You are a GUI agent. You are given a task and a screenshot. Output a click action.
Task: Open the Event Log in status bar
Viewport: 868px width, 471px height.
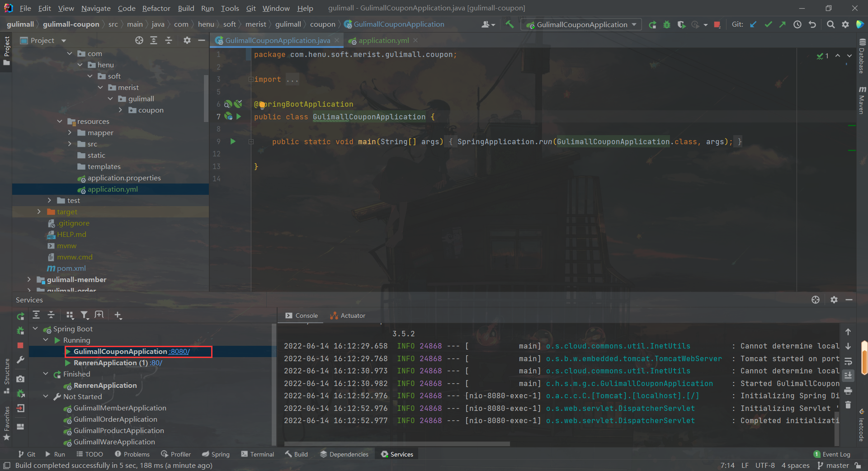pos(832,454)
